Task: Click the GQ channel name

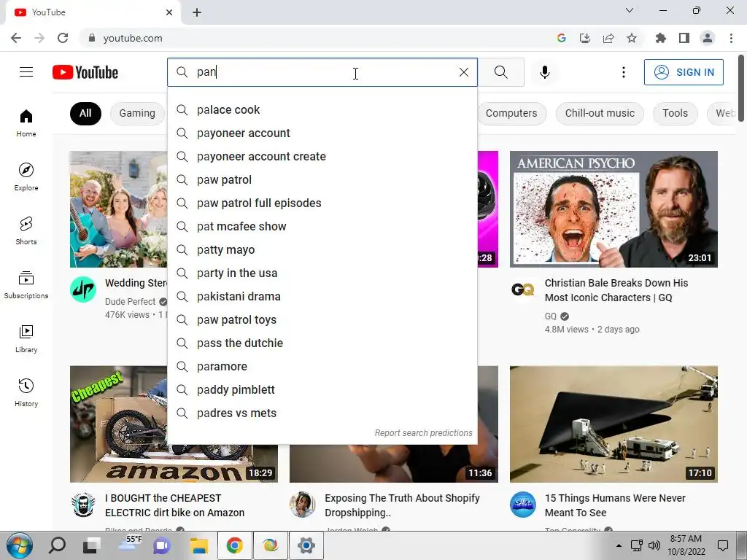Action: tap(550, 316)
